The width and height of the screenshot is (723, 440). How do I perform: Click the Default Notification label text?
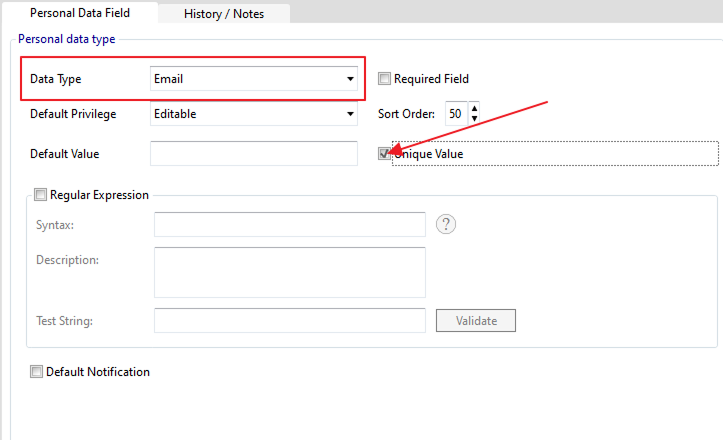(x=98, y=372)
